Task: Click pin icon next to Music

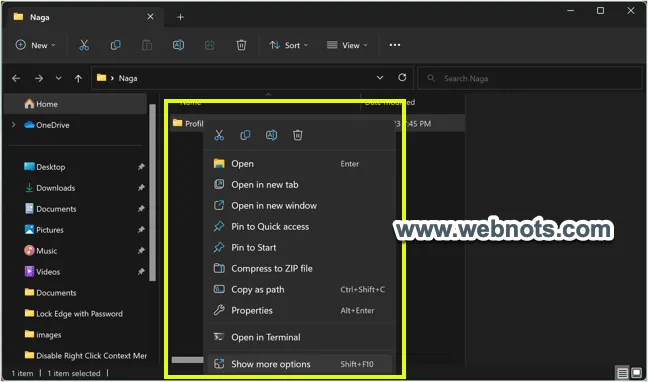Action: coord(141,251)
